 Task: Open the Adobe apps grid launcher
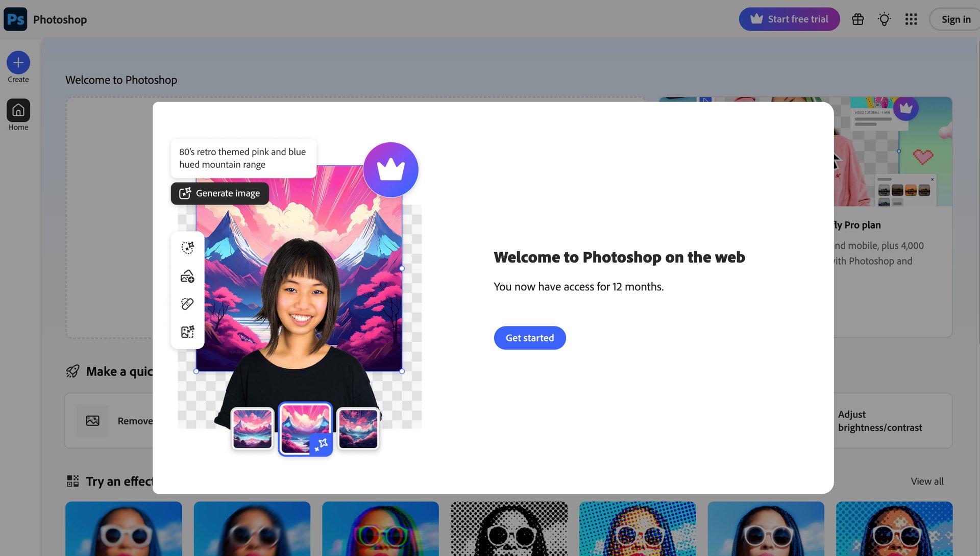click(x=911, y=19)
